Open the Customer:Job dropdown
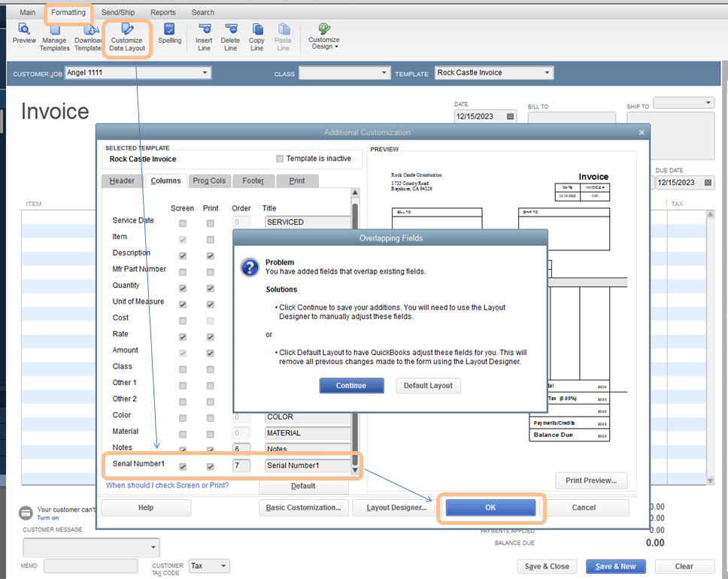 click(205, 72)
